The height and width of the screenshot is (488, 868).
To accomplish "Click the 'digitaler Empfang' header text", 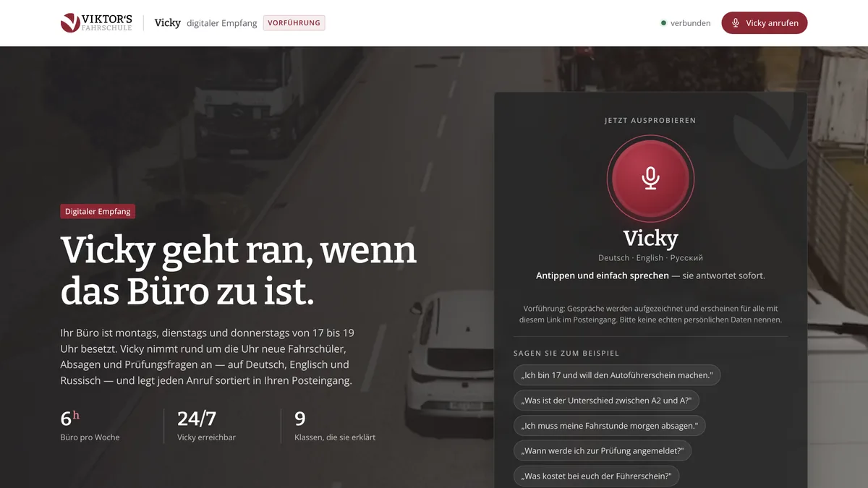I will tap(222, 23).
